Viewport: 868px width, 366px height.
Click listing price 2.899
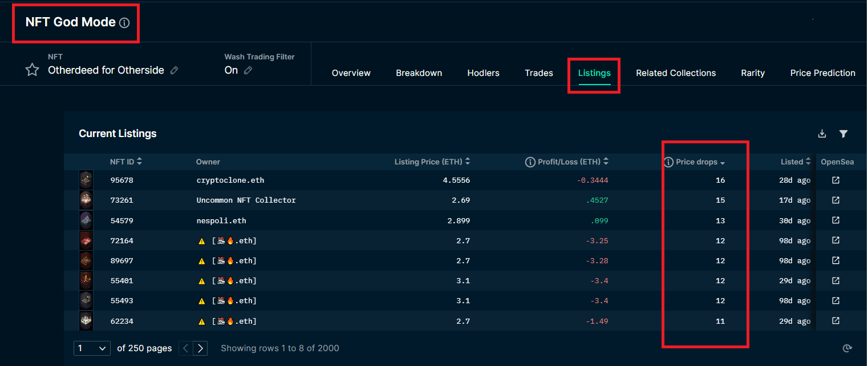pyautogui.click(x=459, y=220)
